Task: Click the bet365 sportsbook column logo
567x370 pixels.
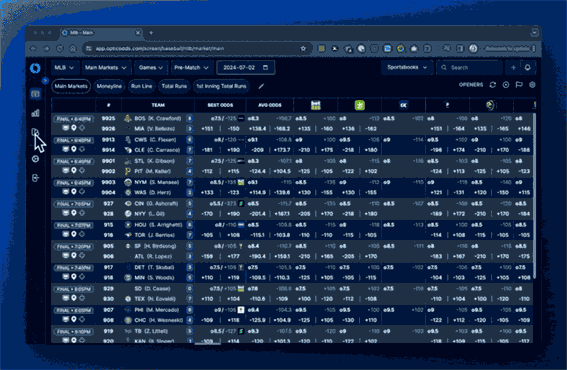Action: tap(316, 105)
